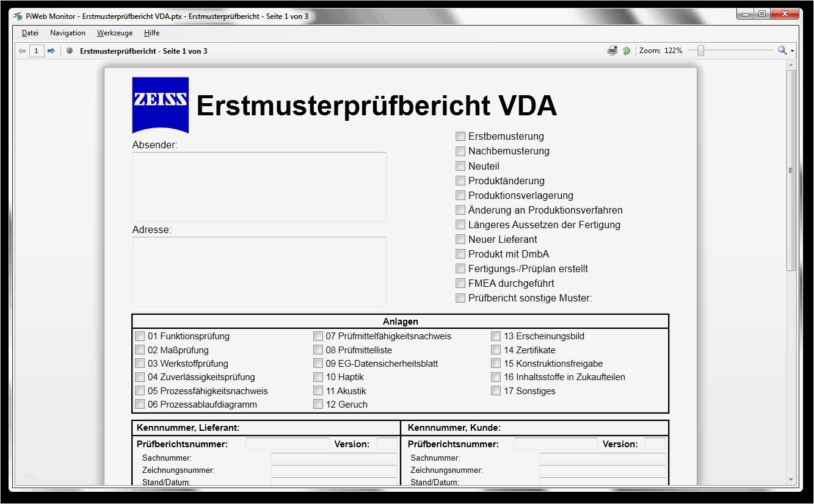
Task: Check the FMEA durchgeführt checkbox
Action: point(460,283)
